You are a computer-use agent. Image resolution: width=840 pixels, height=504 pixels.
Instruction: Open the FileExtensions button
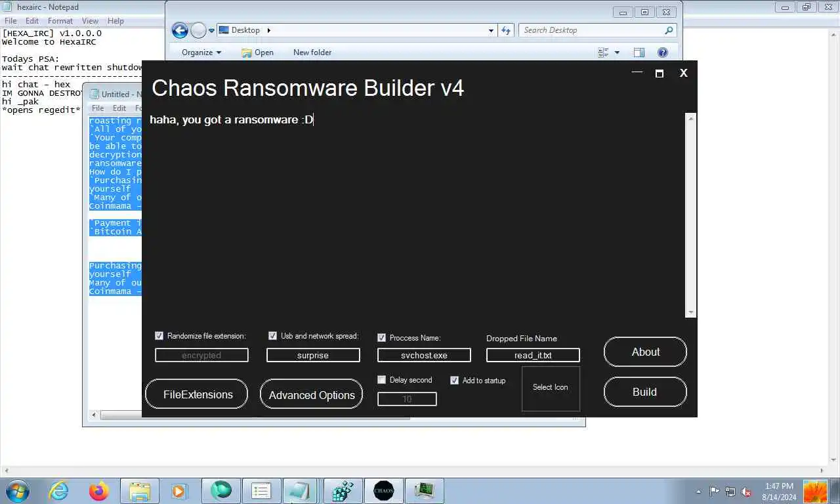tap(197, 394)
